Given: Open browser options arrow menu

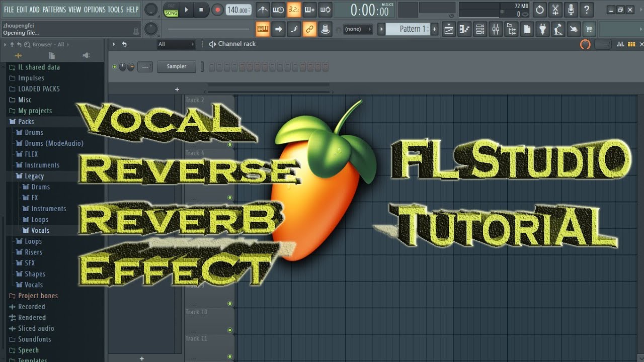Looking at the screenshot, I should (5, 45).
